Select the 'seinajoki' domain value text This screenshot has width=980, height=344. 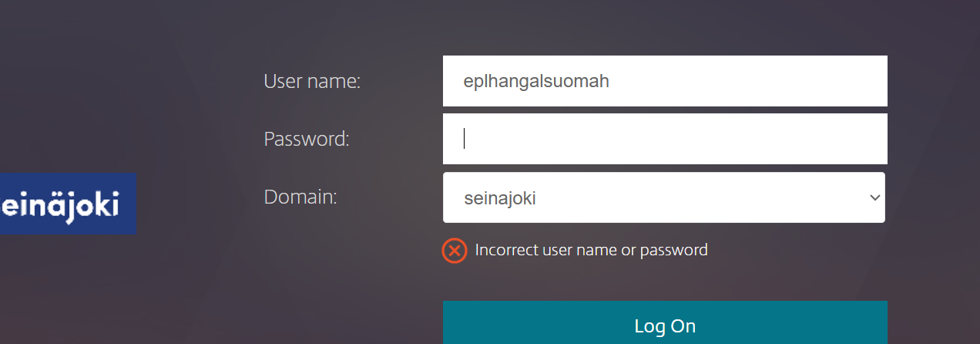[500, 198]
